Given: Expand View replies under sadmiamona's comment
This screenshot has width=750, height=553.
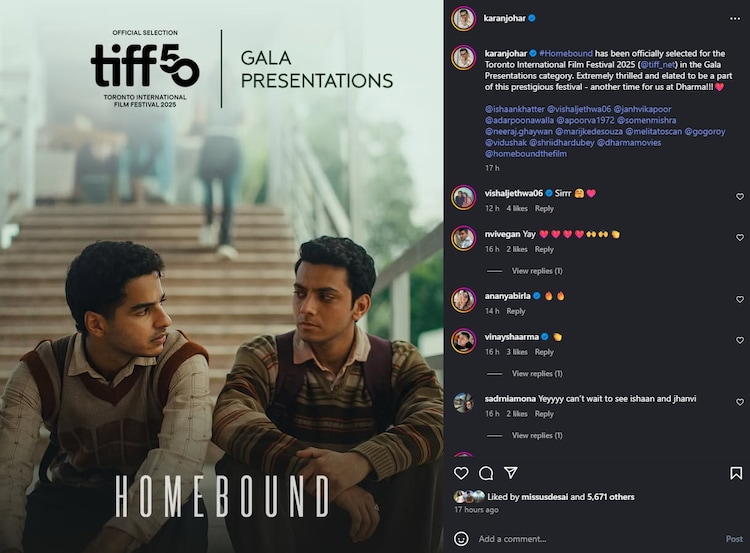Looking at the screenshot, I should pyautogui.click(x=537, y=435).
